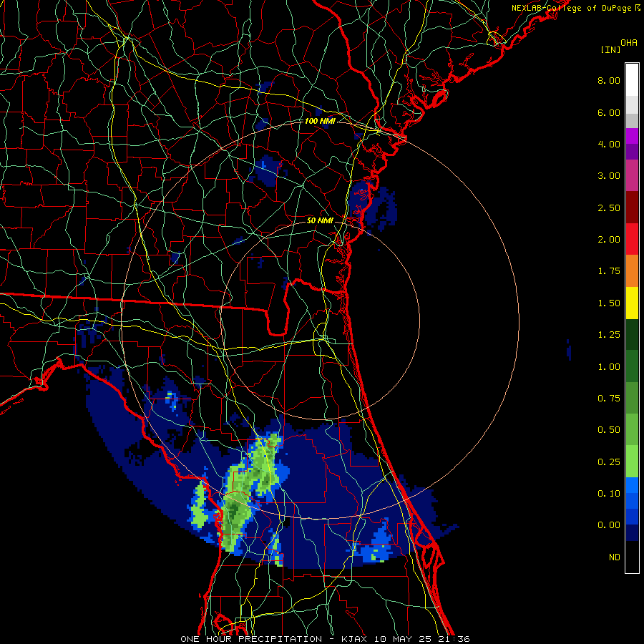Click the 2.00 legend value
644x644 pixels.
pos(609,240)
